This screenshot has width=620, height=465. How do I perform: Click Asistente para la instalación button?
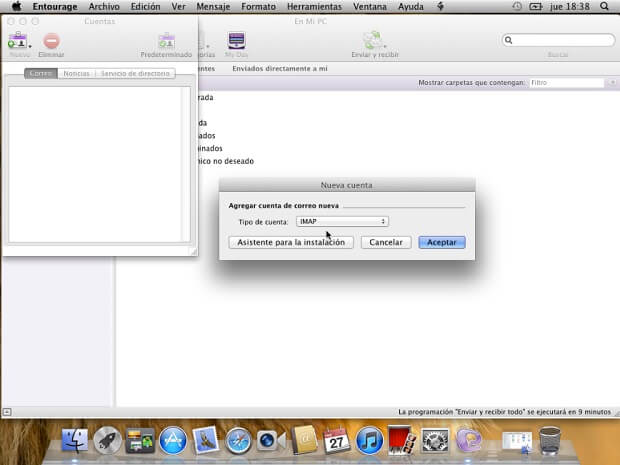tap(291, 242)
